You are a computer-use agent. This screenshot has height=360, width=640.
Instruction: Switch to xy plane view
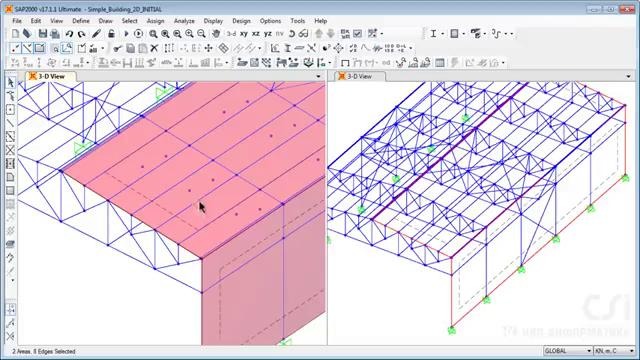coord(244,34)
